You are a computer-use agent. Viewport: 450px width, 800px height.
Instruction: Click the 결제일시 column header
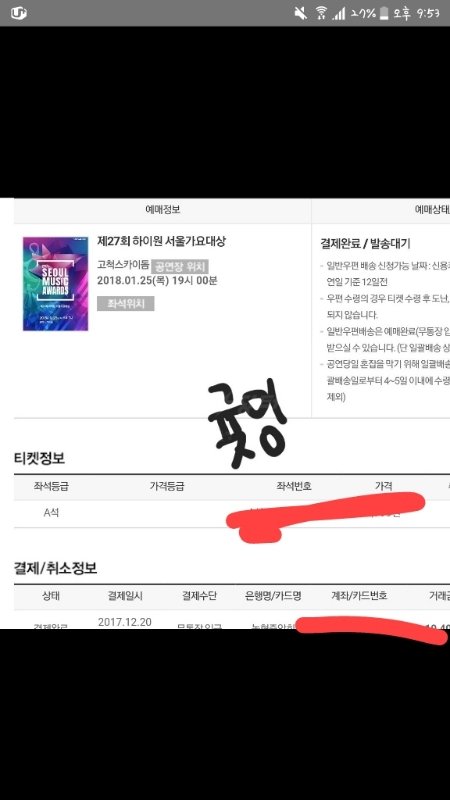coord(125,595)
